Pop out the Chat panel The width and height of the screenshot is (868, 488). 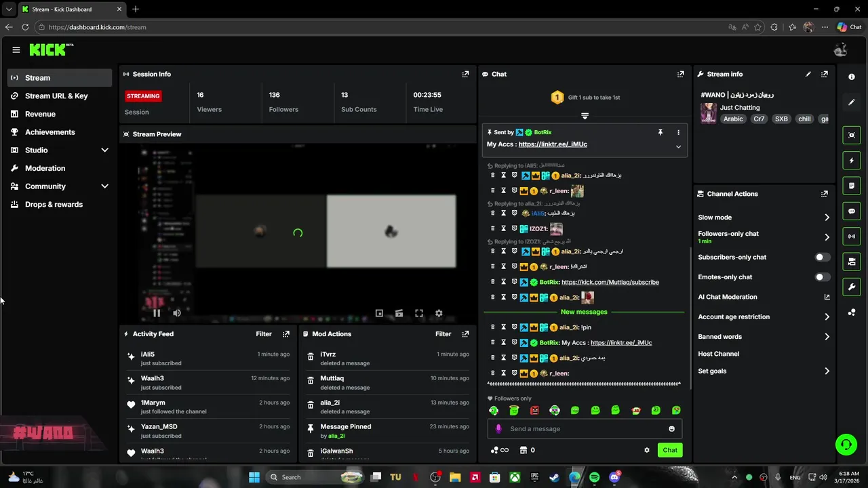point(681,74)
